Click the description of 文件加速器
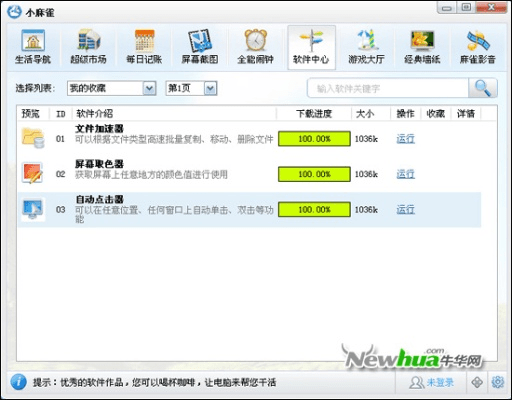The height and width of the screenshot is (400, 512). point(174,139)
